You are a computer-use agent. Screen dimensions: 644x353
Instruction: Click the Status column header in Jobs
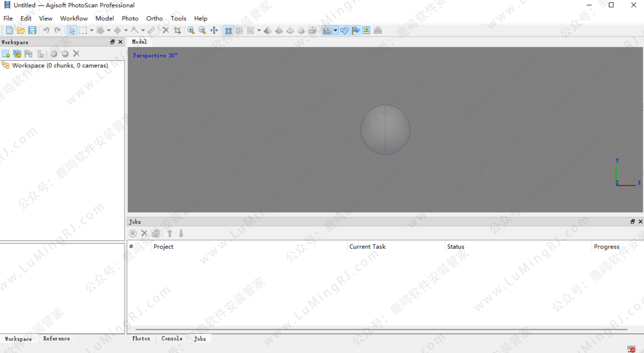(x=456, y=247)
